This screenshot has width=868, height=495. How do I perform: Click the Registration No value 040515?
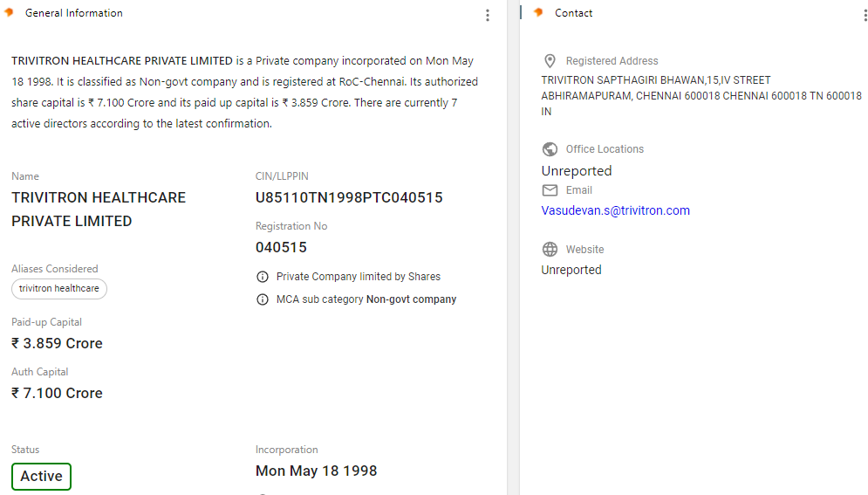pos(281,248)
